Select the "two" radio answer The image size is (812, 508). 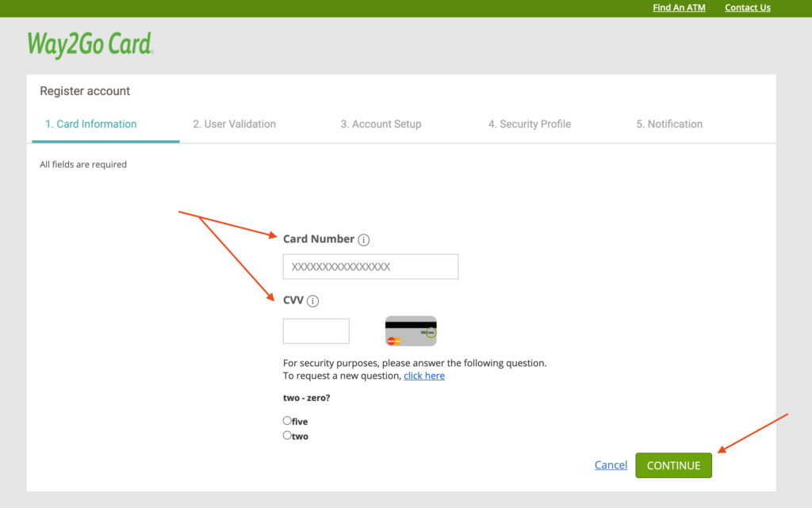287,436
